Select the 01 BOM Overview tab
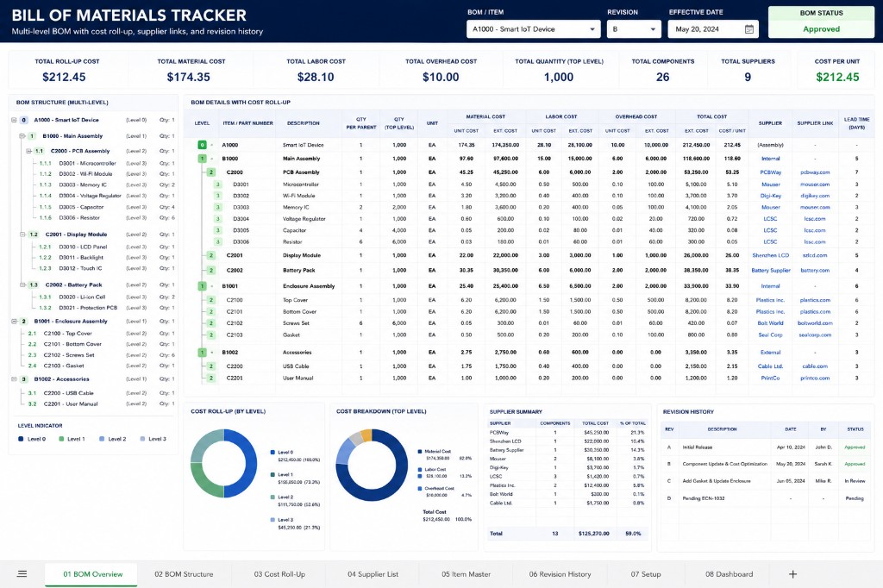The height and width of the screenshot is (588, 883). click(x=92, y=574)
